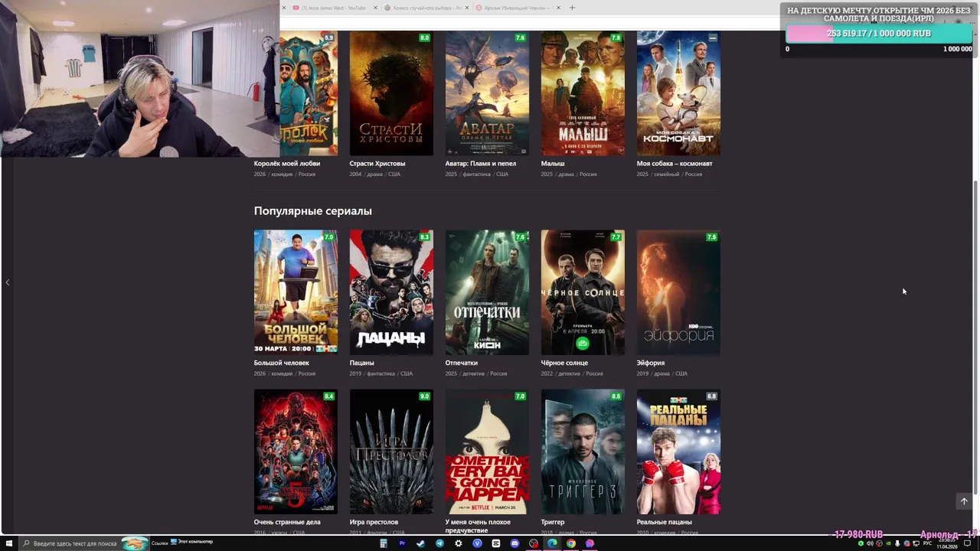
Task: Open the Stranger Things poster
Action: tap(296, 452)
